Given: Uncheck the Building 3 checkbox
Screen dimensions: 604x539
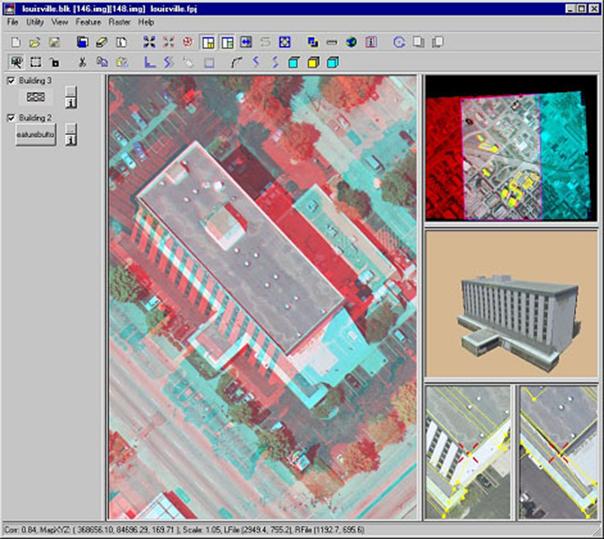Looking at the screenshot, I should [11, 80].
